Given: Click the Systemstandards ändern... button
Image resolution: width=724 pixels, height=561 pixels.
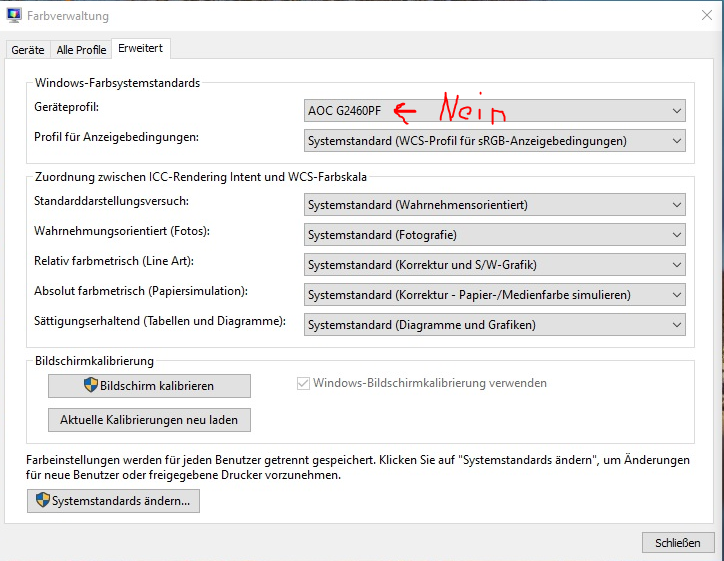Looking at the screenshot, I should [113, 501].
